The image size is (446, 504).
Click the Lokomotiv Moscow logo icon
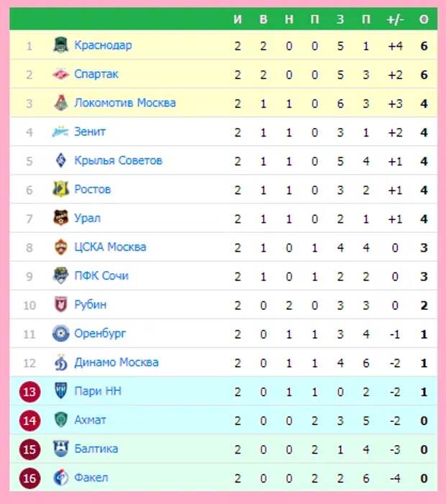pyautogui.click(x=60, y=103)
